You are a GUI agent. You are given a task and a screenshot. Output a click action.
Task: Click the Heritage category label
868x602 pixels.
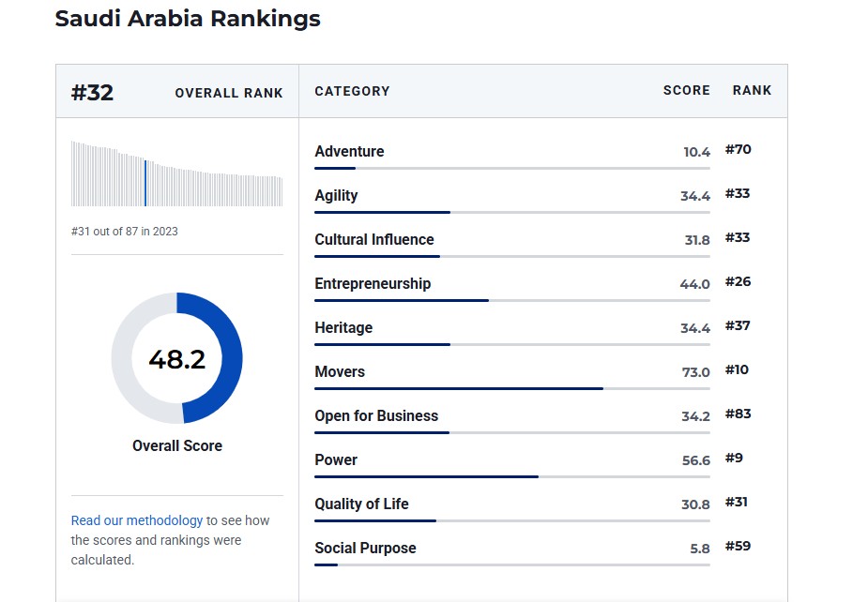click(x=343, y=328)
